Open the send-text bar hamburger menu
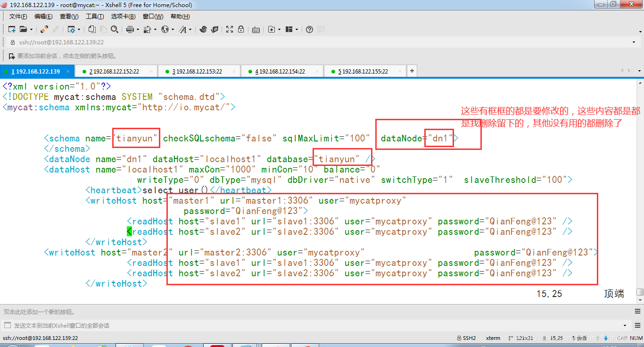644x347 pixels. point(638,325)
